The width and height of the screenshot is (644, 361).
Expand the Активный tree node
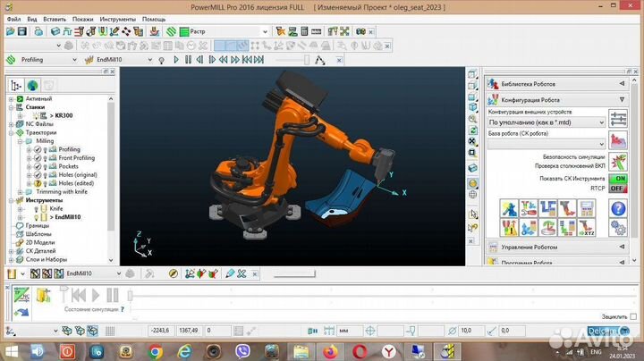11,99
